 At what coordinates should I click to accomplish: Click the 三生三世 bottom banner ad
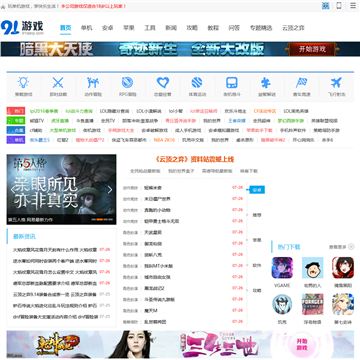coord(180,344)
